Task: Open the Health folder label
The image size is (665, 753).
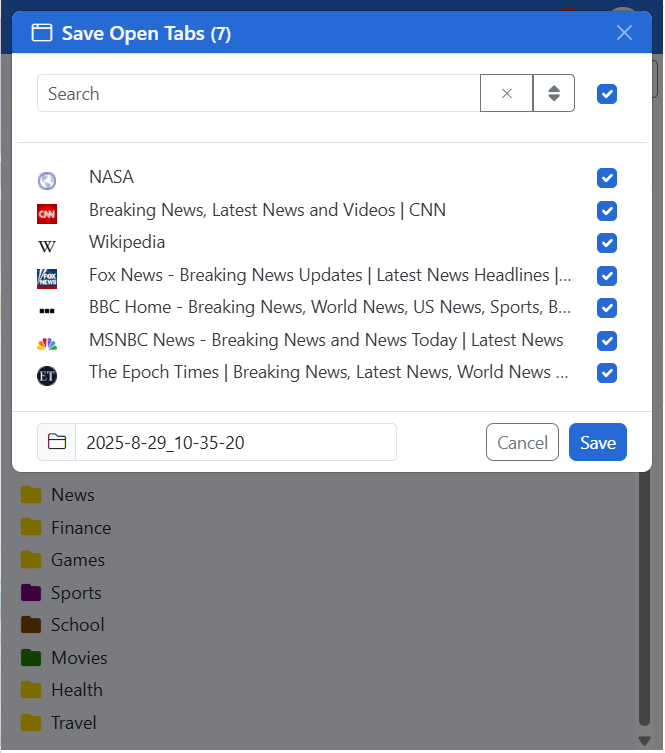Action: [77, 690]
